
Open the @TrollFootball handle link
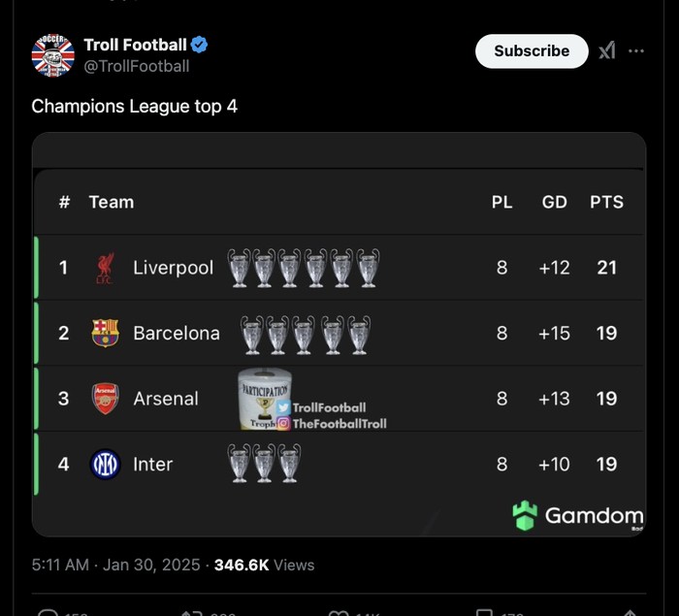click(x=137, y=66)
